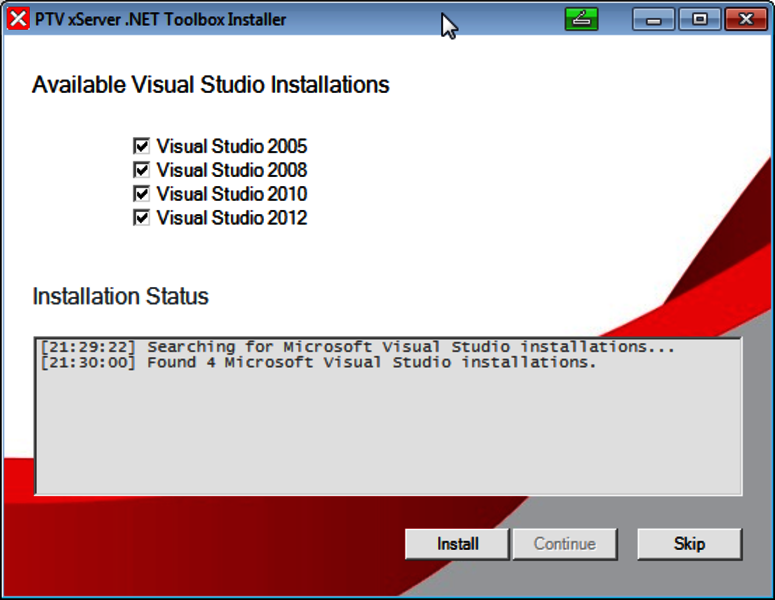Uncheck the Visual Studio 2005 checkbox
Screen dimensions: 775x600
coord(141,146)
